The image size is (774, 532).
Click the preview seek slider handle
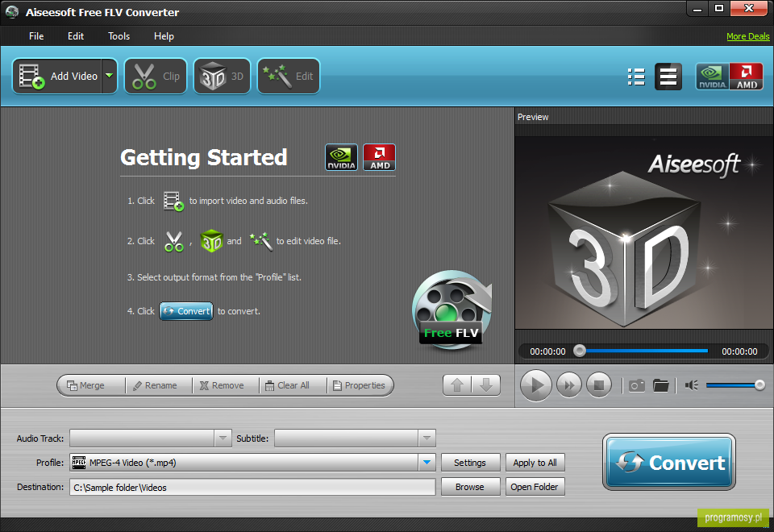580,351
